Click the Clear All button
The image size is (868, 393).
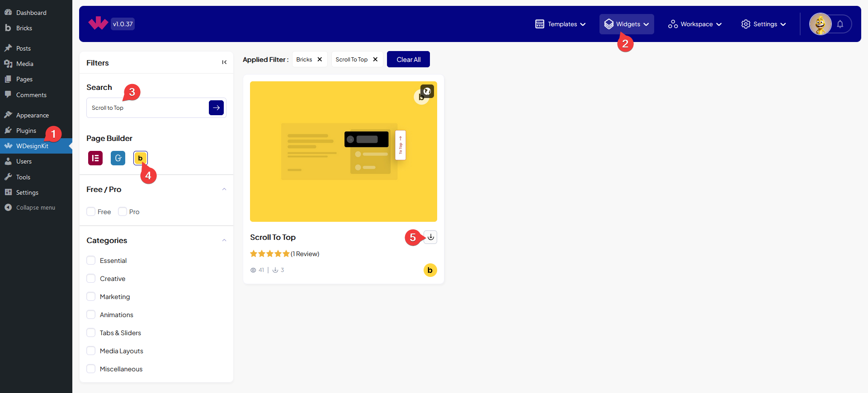coord(408,59)
